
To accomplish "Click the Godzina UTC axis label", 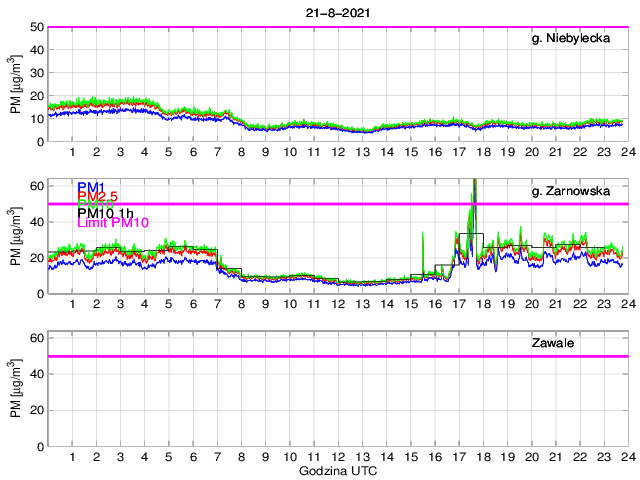I will pyautogui.click(x=338, y=471).
